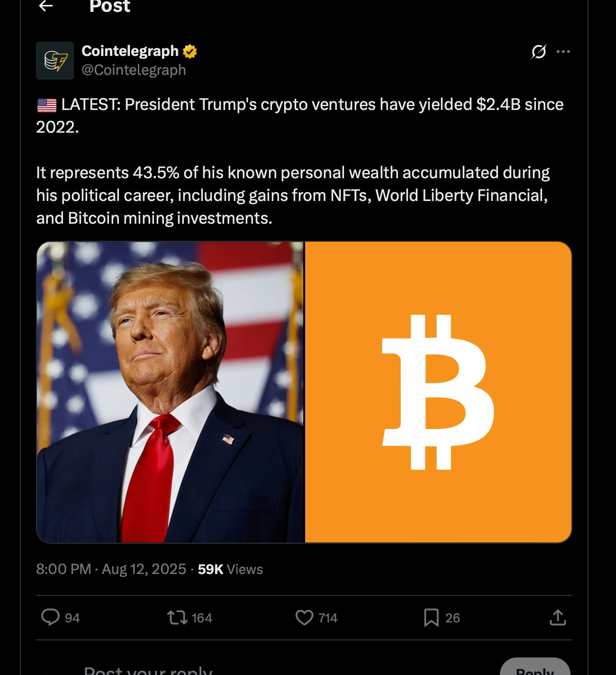Click the 59K Views count
This screenshot has width=616, height=675.
tap(230, 569)
